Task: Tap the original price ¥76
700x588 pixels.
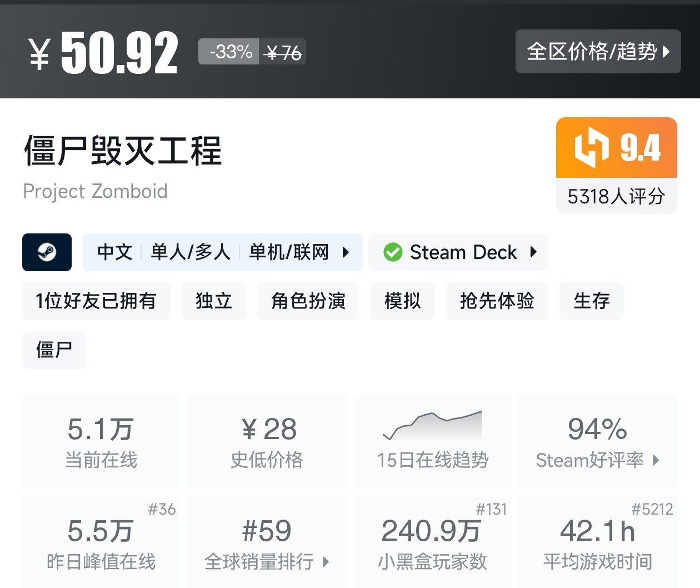Action: point(283,53)
